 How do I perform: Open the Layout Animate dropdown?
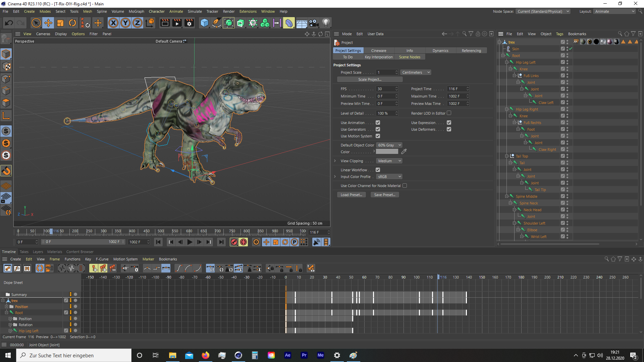615,11
